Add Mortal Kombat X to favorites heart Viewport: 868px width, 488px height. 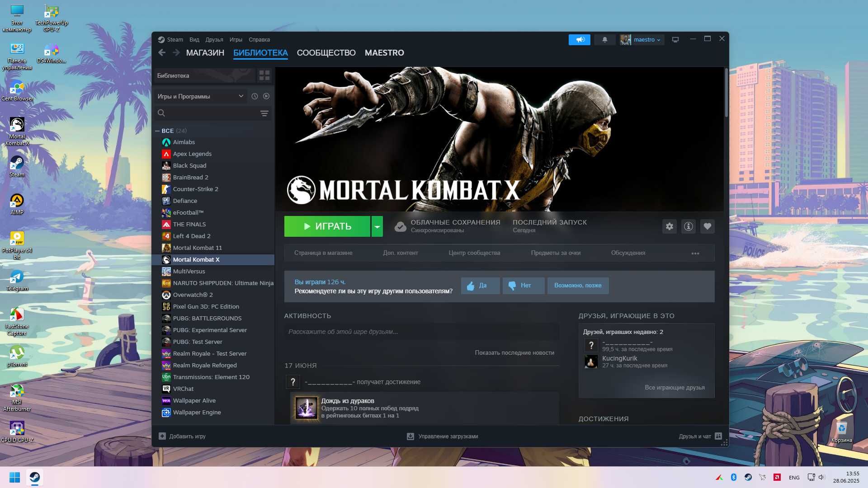pyautogui.click(x=707, y=226)
